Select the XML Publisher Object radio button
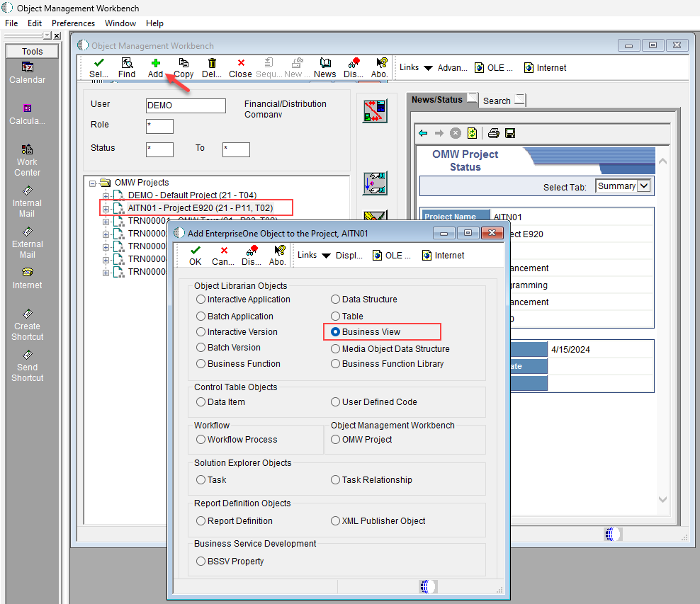 [335, 521]
